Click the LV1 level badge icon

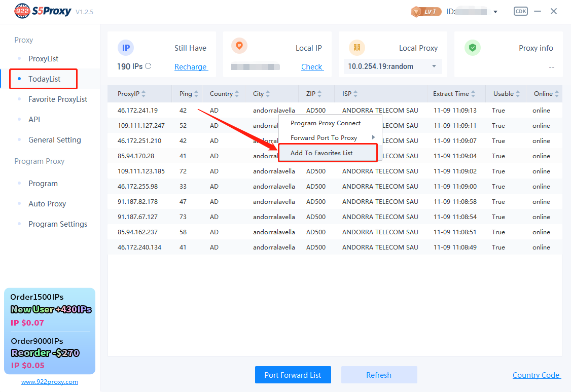426,12
